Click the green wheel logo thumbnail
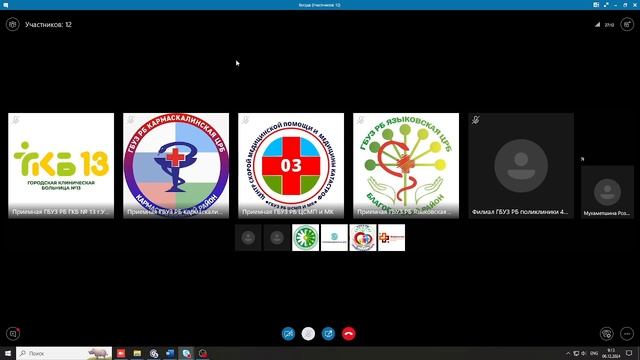Screen dimensions: 640x360 (x=305, y=238)
